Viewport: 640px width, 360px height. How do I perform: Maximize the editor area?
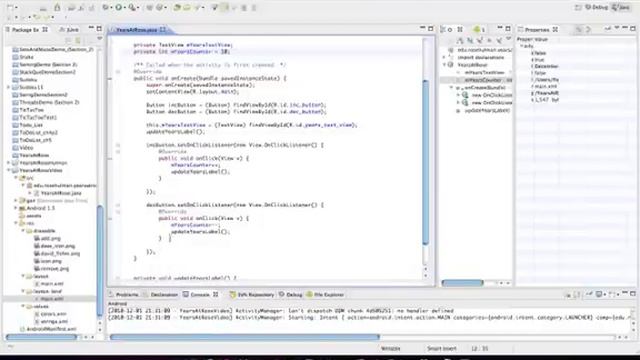431,29
